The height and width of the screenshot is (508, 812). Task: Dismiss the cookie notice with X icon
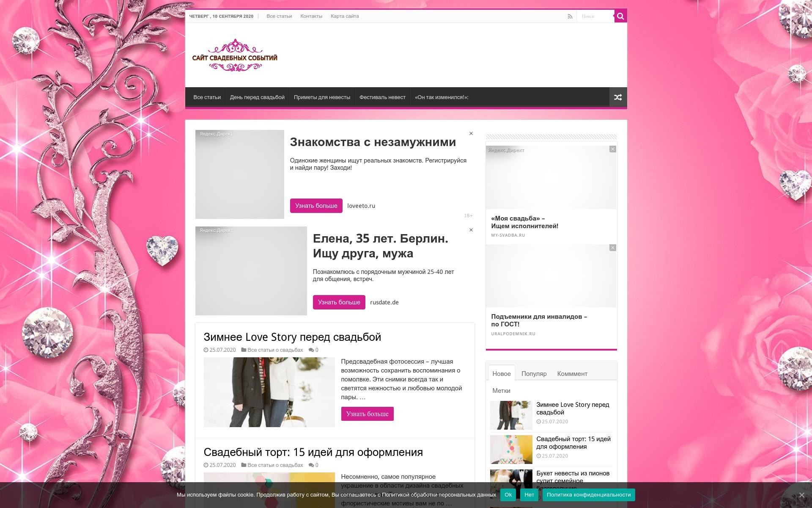tap(801, 495)
